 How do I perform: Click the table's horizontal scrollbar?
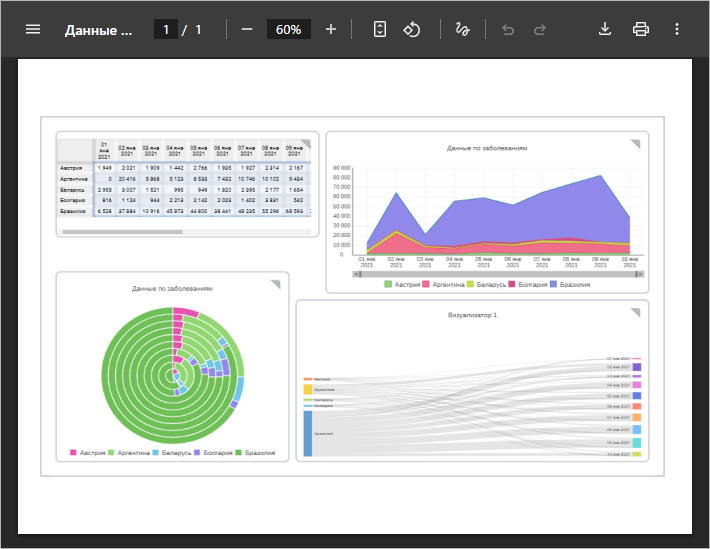pyautogui.click(x=120, y=232)
